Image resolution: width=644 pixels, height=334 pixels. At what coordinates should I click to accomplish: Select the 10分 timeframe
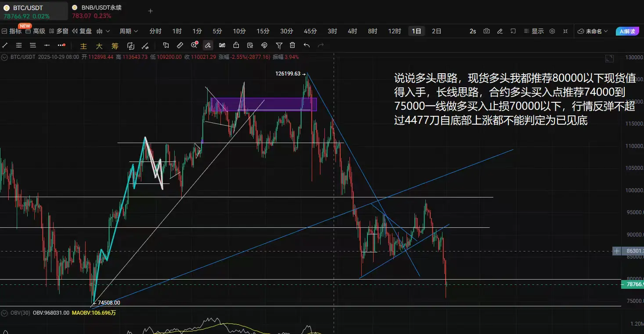pyautogui.click(x=239, y=31)
